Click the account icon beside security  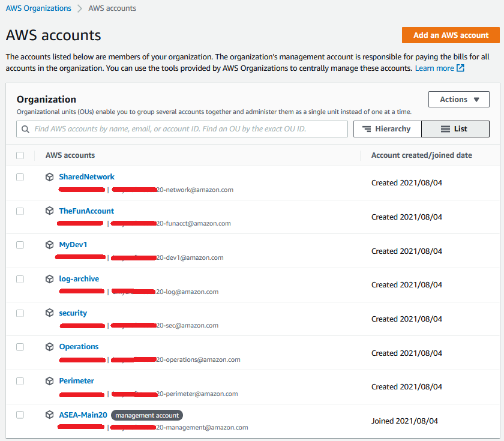click(x=49, y=313)
